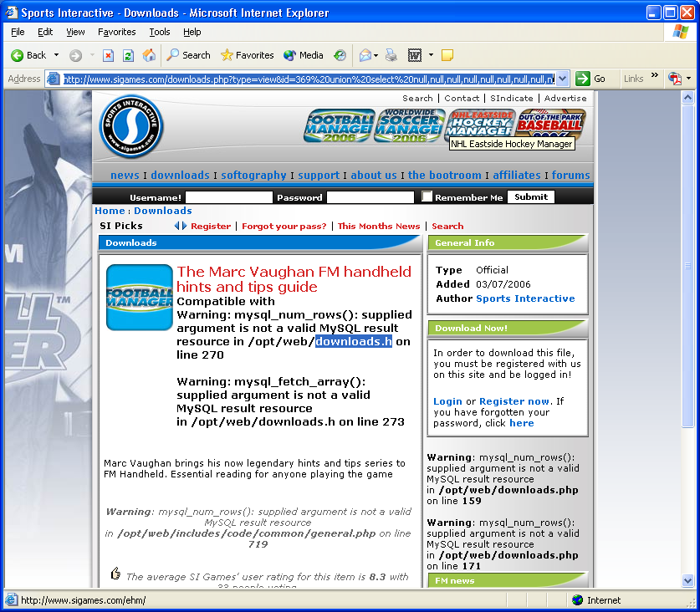Click the Register now link
This screenshot has width=700, height=612.
(514, 401)
